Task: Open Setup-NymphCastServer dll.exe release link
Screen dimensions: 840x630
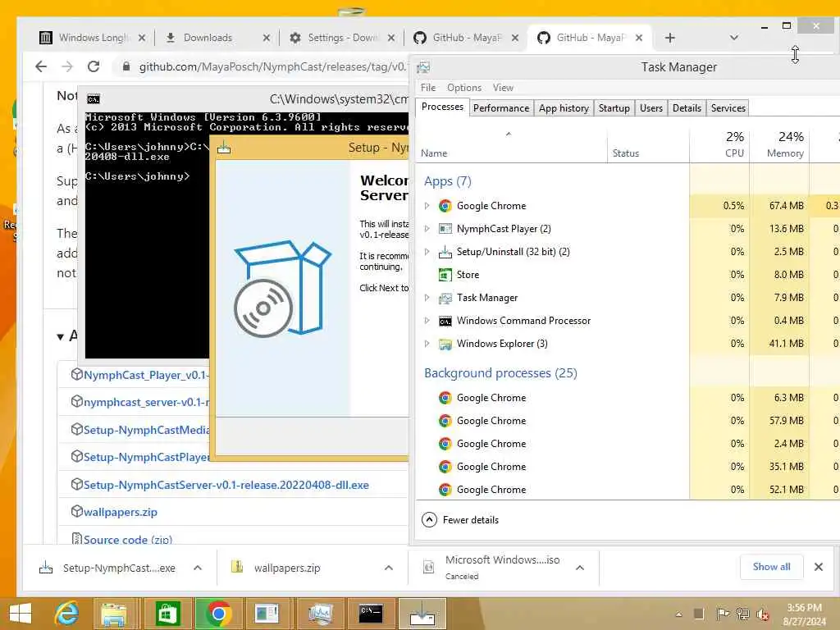Action: point(226,485)
